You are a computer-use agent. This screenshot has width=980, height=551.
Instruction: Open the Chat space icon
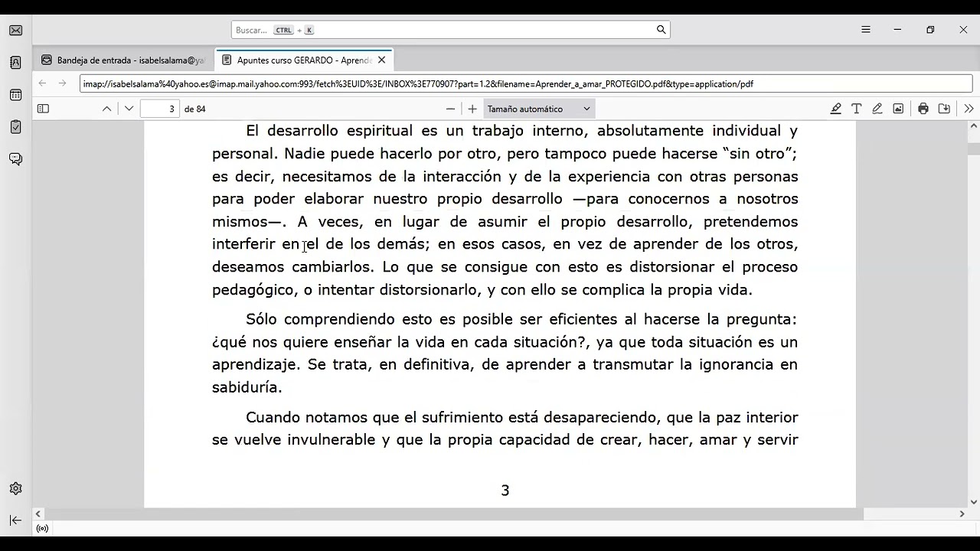coord(15,159)
